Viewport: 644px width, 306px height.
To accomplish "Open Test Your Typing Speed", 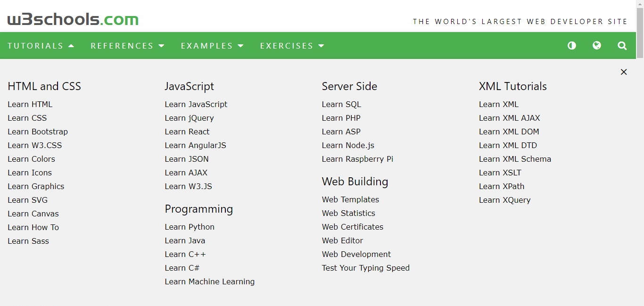I will [366, 268].
